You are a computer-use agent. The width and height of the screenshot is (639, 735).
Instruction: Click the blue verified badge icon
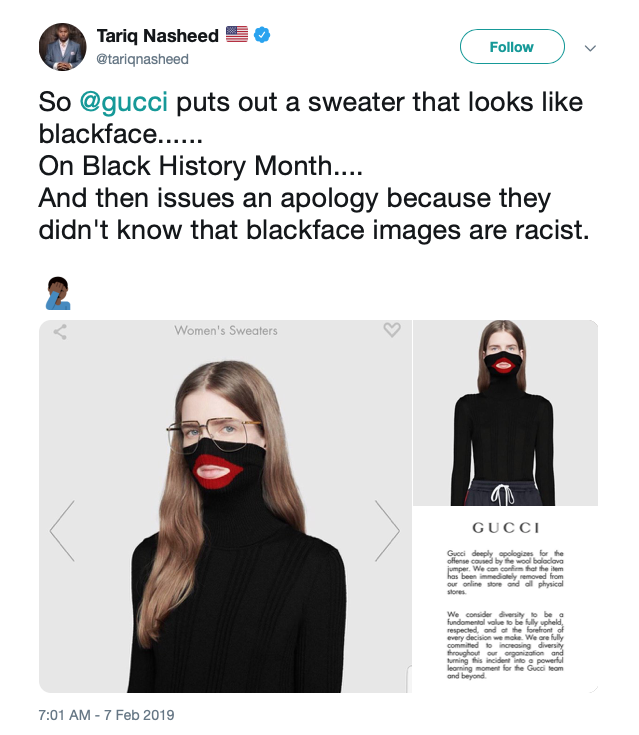[262, 35]
